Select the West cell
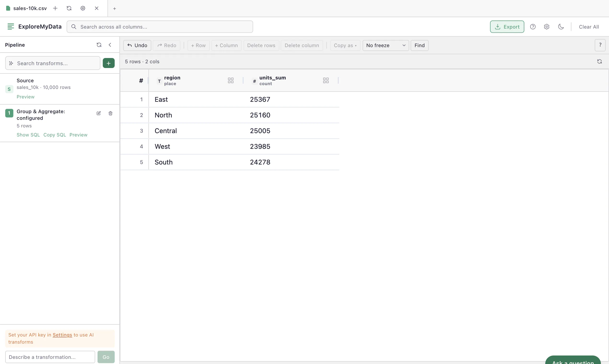The height and width of the screenshot is (364, 609). point(196,147)
